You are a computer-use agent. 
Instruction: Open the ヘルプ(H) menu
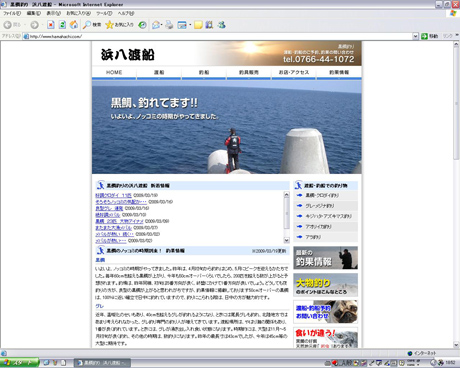[x=126, y=13]
